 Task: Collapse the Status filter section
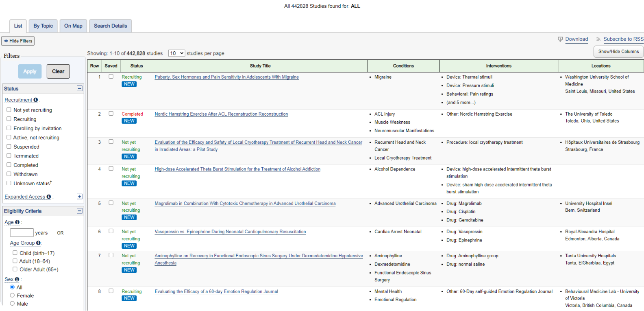point(80,88)
